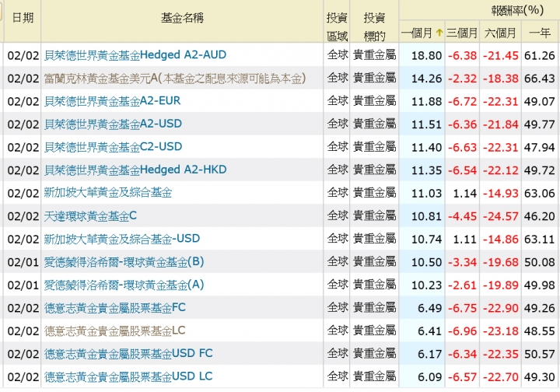
Task: Click 全球 in the 富蘭克林黃金基金 row
Action: point(337,78)
